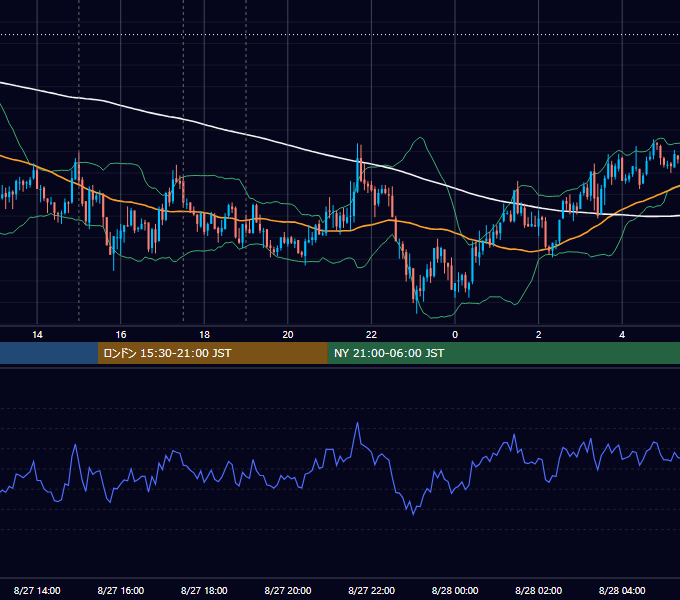
Task: Click the NY 21:00-06:00 JST session bar
Action: (503, 353)
